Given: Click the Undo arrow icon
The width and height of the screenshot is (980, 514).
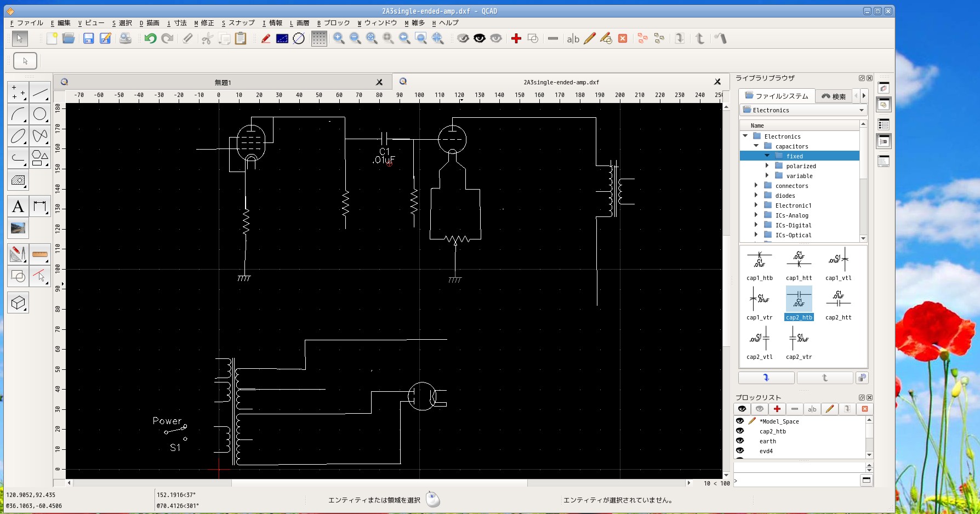Looking at the screenshot, I should [x=150, y=38].
